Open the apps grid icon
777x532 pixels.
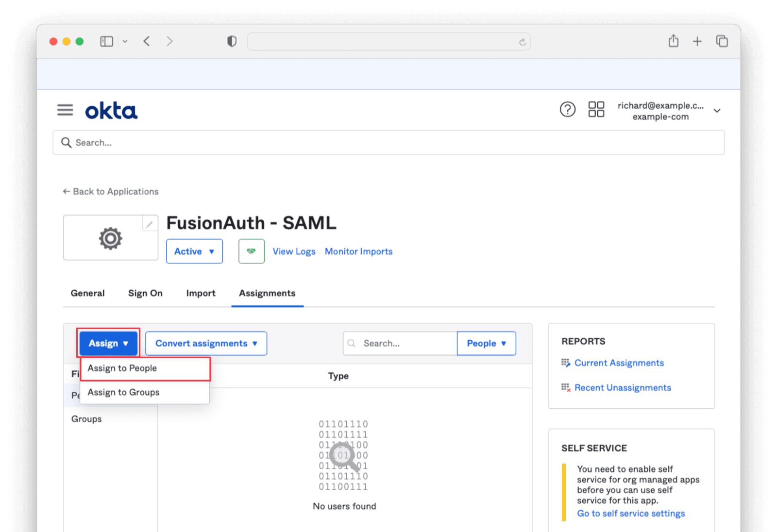pos(596,110)
